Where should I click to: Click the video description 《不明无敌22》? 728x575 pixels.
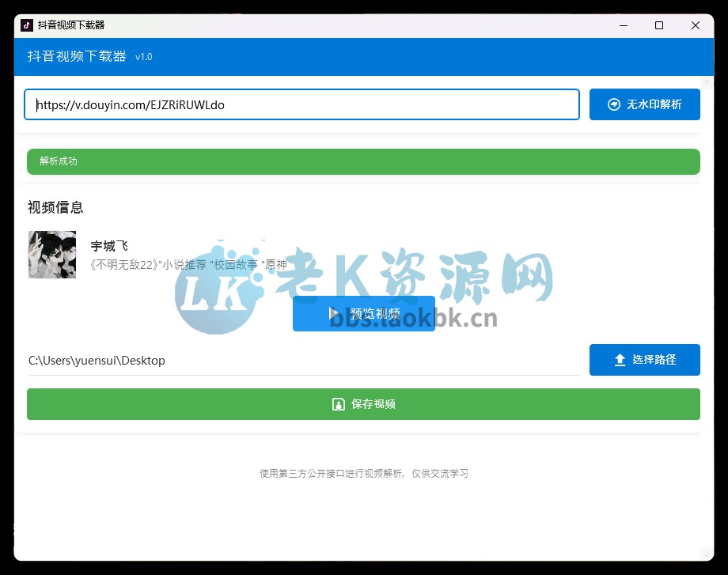(188, 264)
